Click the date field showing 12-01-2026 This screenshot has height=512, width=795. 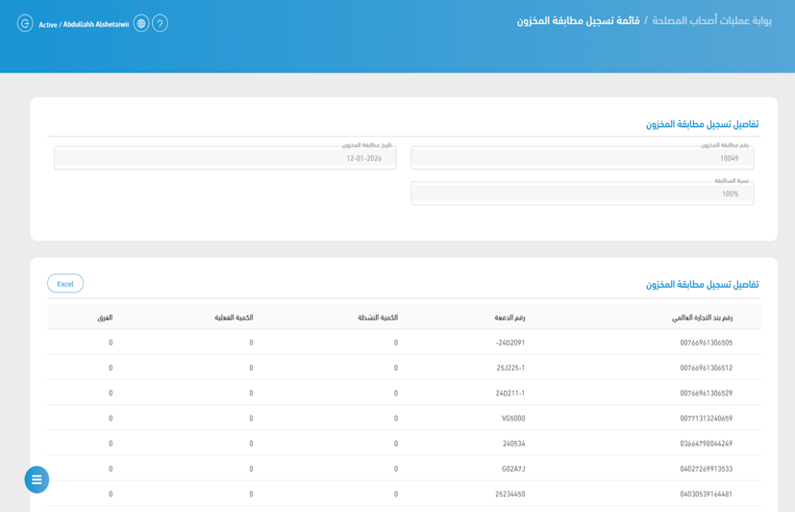click(225, 158)
